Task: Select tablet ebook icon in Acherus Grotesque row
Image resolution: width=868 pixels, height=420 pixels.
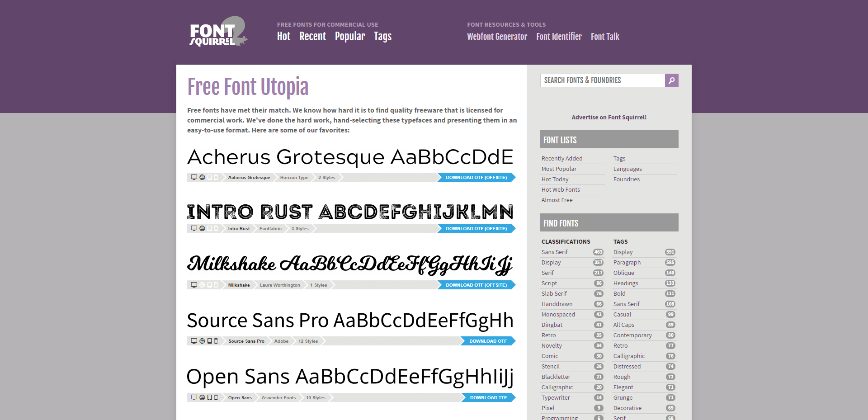Action: [210, 177]
